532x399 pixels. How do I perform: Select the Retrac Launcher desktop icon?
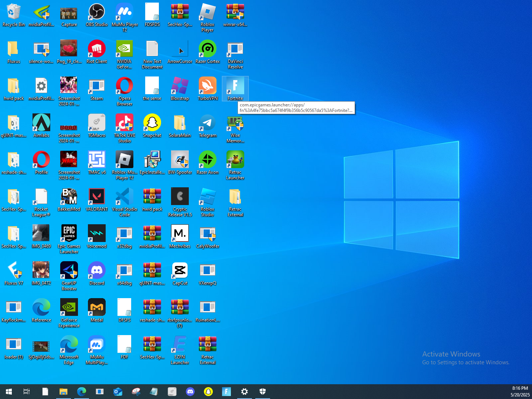click(x=235, y=161)
